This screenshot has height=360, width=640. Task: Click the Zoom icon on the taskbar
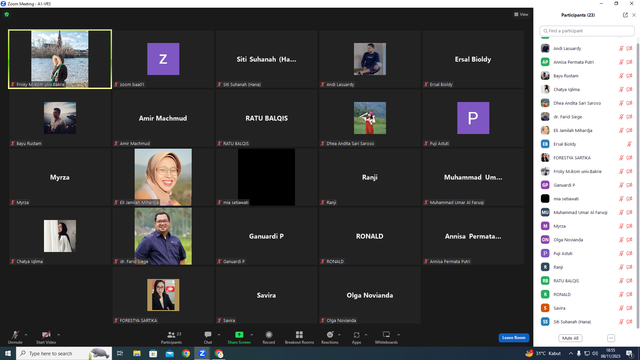(x=202, y=353)
